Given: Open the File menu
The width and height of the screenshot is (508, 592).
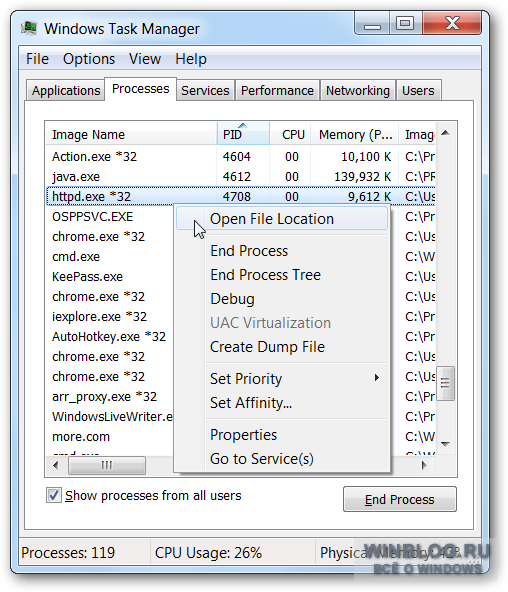Looking at the screenshot, I should click(37, 59).
